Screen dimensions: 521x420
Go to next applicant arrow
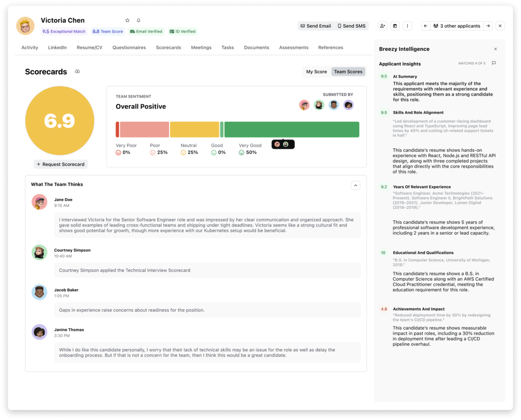click(488, 26)
